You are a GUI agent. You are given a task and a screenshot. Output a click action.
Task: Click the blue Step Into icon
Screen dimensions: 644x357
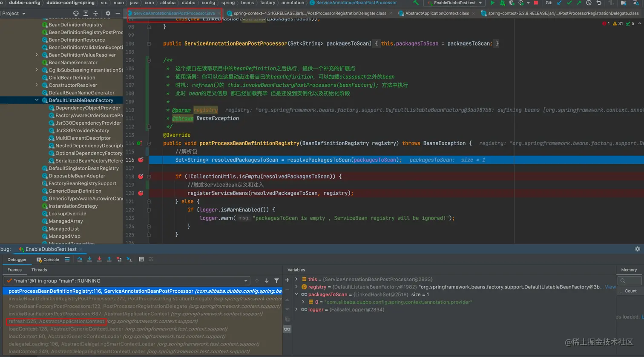click(x=89, y=259)
